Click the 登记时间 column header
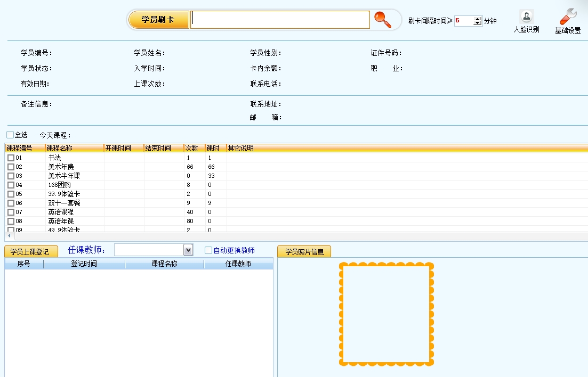 [84, 264]
